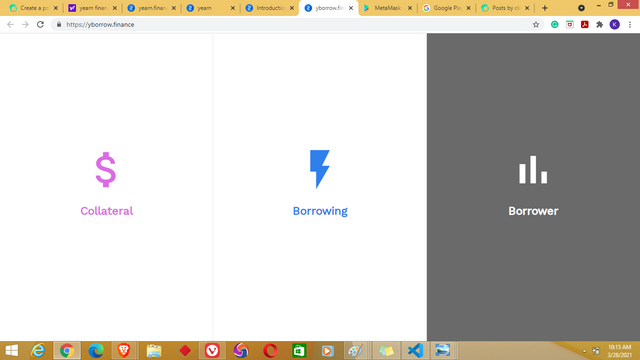Switch to the 'Create a po' tab
This screenshot has width=640, height=360.
coord(33,8)
